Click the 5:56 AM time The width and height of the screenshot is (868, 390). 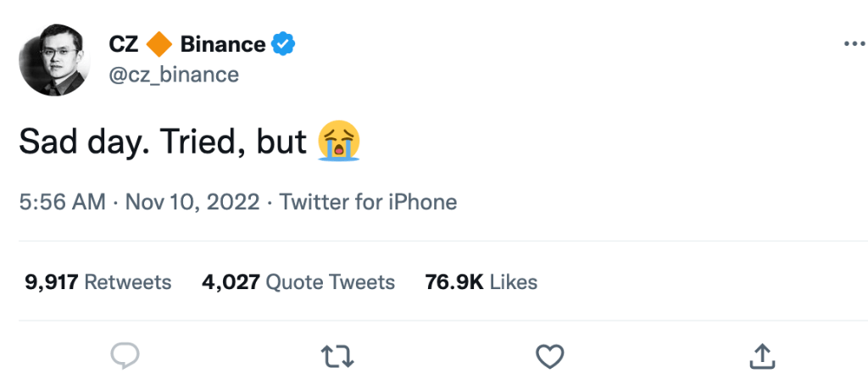coord(62,203)
